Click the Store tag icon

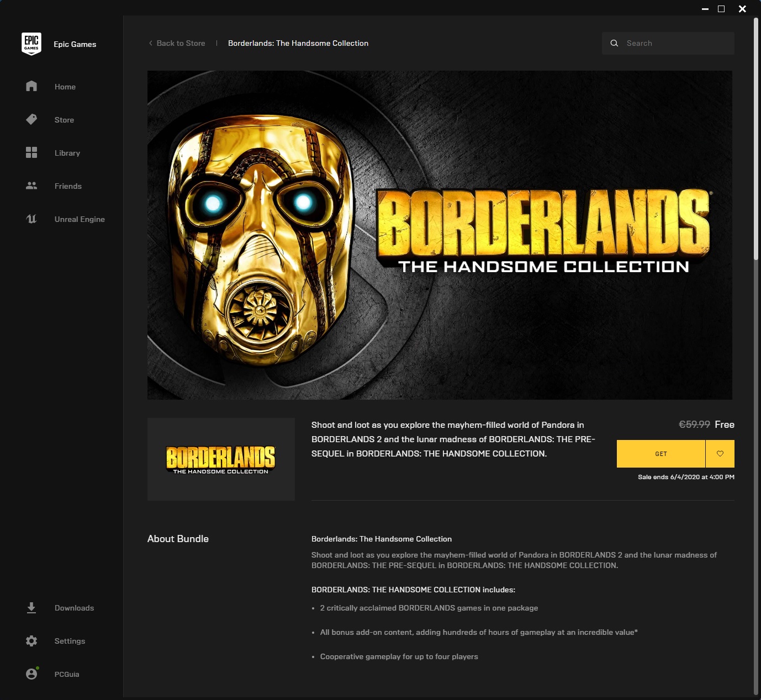point(31,119)
